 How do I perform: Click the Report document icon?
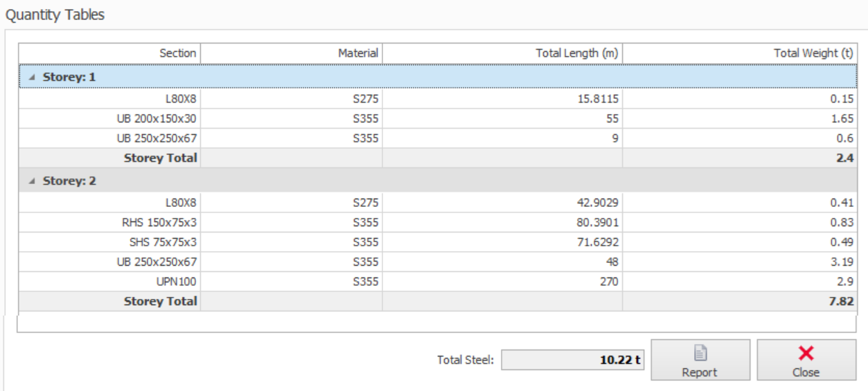click(x=700, y=354)
